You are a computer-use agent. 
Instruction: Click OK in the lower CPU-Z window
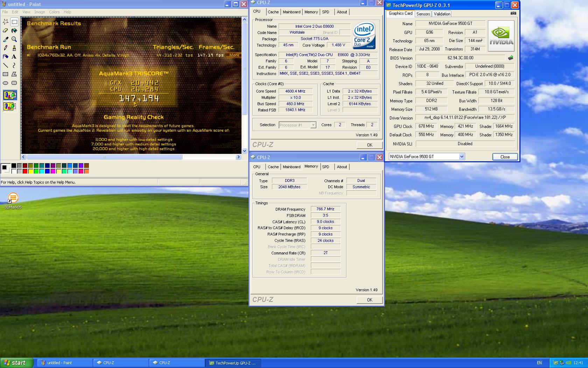click(370, 300)
